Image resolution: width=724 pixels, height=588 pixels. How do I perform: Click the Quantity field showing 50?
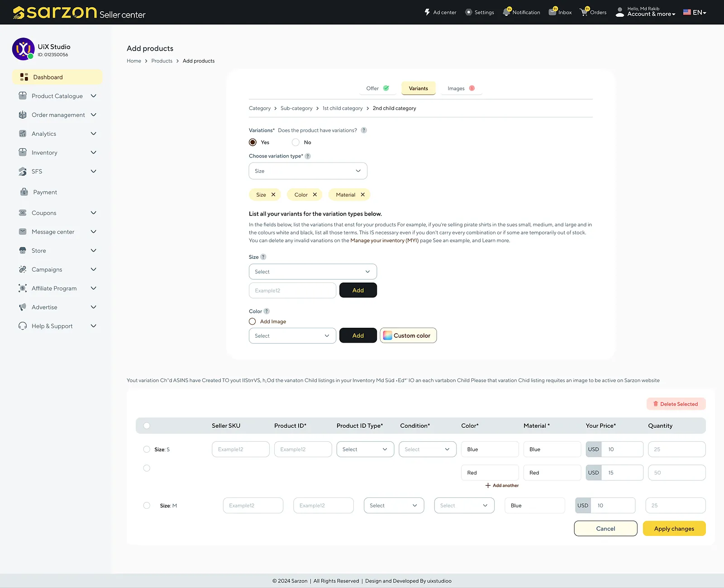(x=677, y=473)
